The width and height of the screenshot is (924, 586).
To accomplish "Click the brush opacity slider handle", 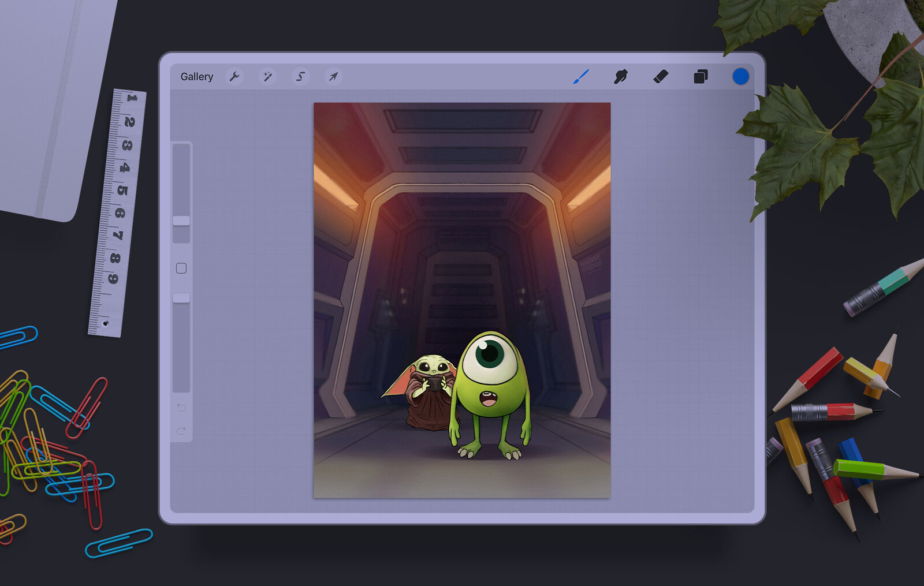I will [x=181, y=298].
